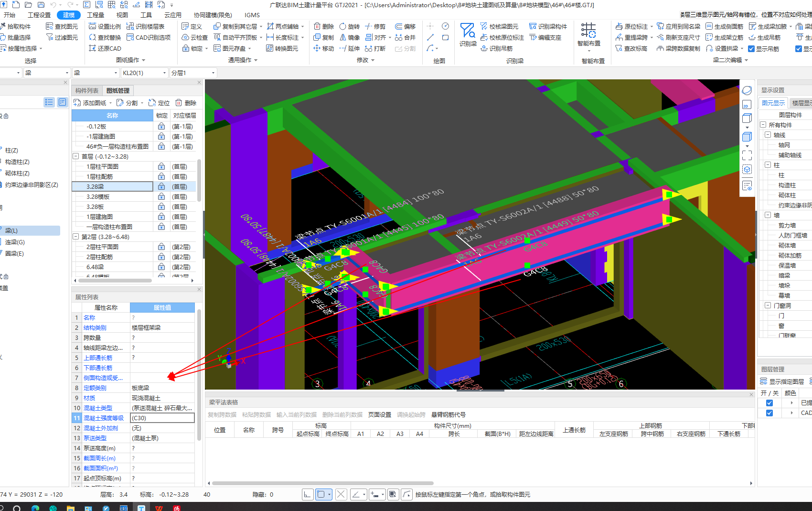Open File Explorer from taskbar

coord(71,508)
